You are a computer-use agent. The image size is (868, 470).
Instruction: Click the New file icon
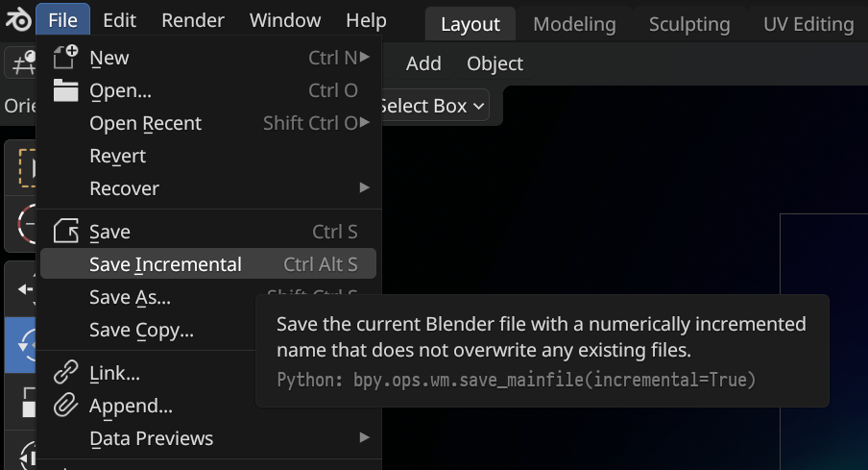pyautogui.click(x=65, y=58)
